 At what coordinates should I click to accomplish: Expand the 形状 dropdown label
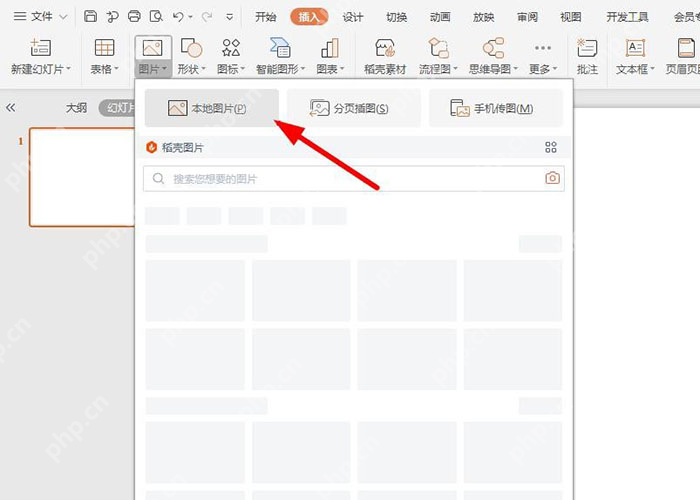pos(192,69)
